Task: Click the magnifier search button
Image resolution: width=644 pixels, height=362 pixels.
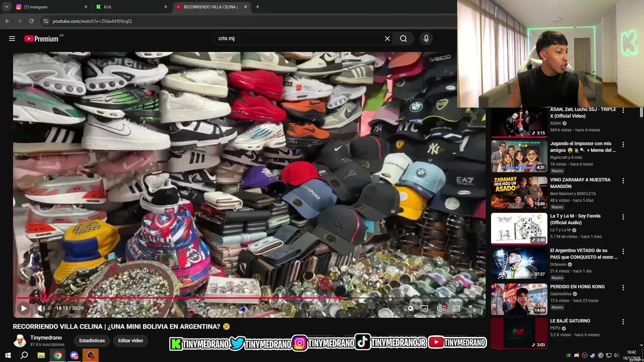Action: pos(404,38)
